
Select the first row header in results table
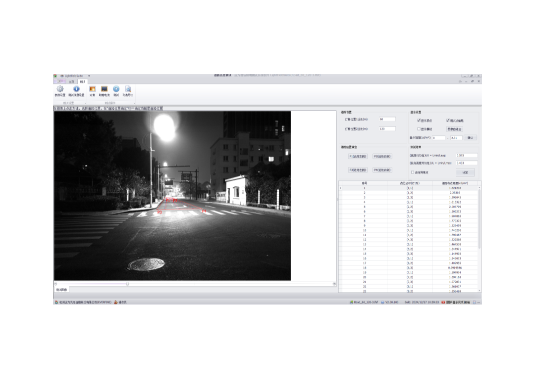coord(341,188)
